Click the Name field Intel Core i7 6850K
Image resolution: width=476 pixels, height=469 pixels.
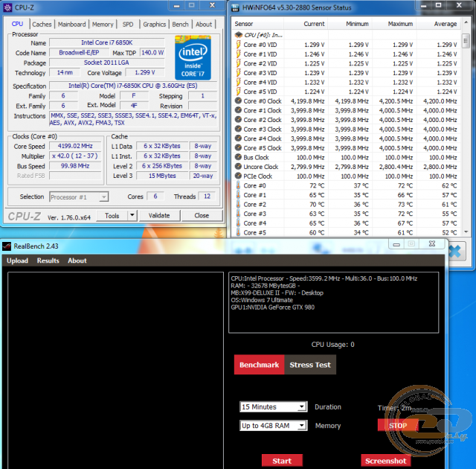(107, 42)
